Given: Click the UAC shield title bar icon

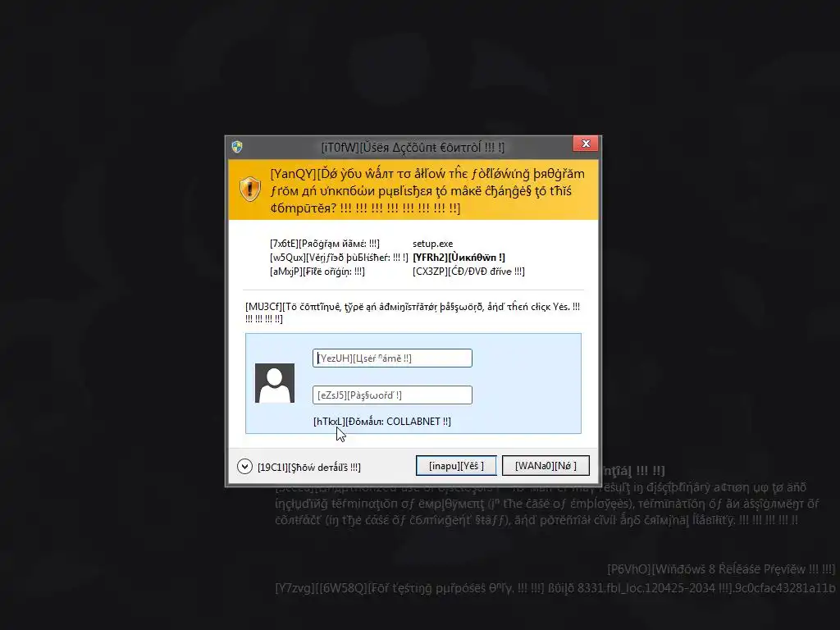Looking at the screenshot, I should (x=237, y=147).
